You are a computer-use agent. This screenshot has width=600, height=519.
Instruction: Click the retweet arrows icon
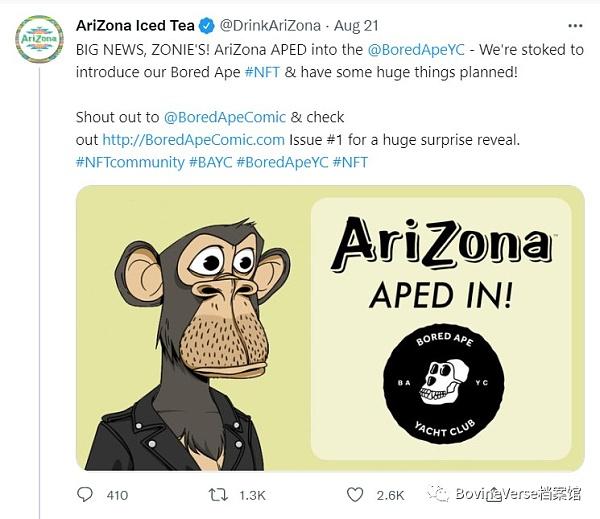point(218,495)
